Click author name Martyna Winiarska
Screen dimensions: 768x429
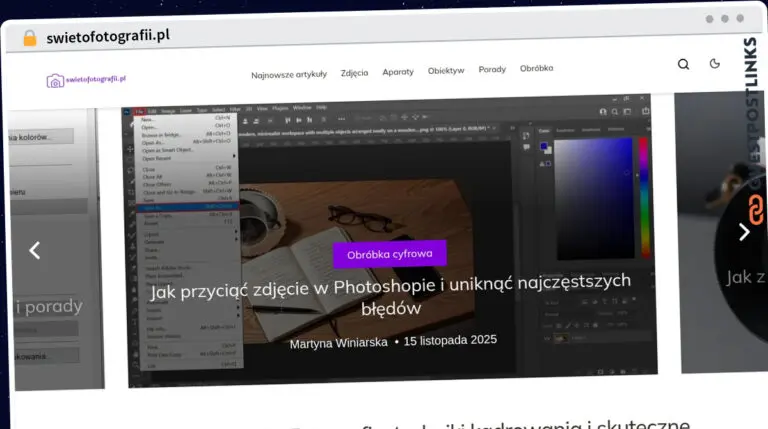338,343
